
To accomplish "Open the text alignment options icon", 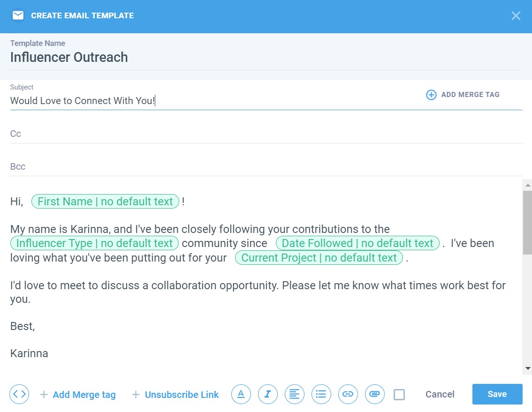I will tap(295, 394).
